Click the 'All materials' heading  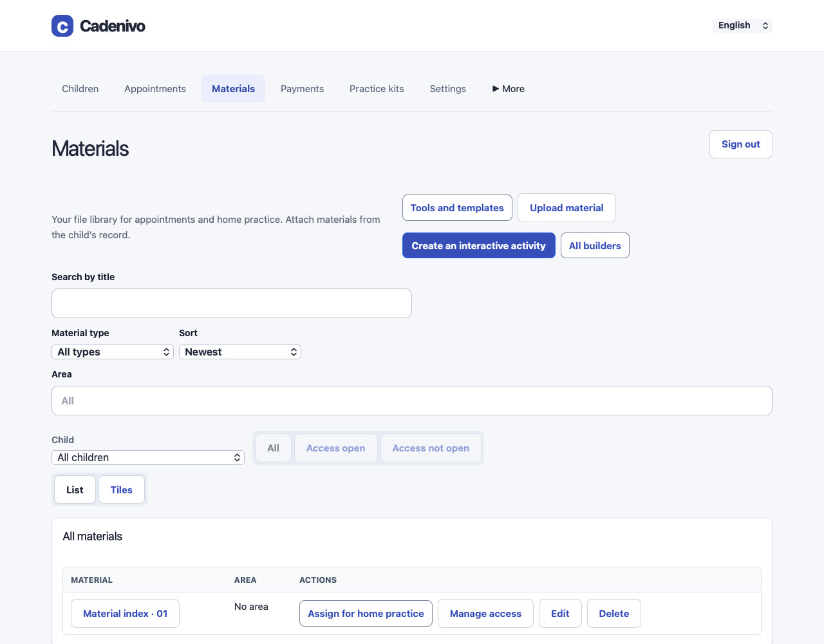(x=93, y=536)
